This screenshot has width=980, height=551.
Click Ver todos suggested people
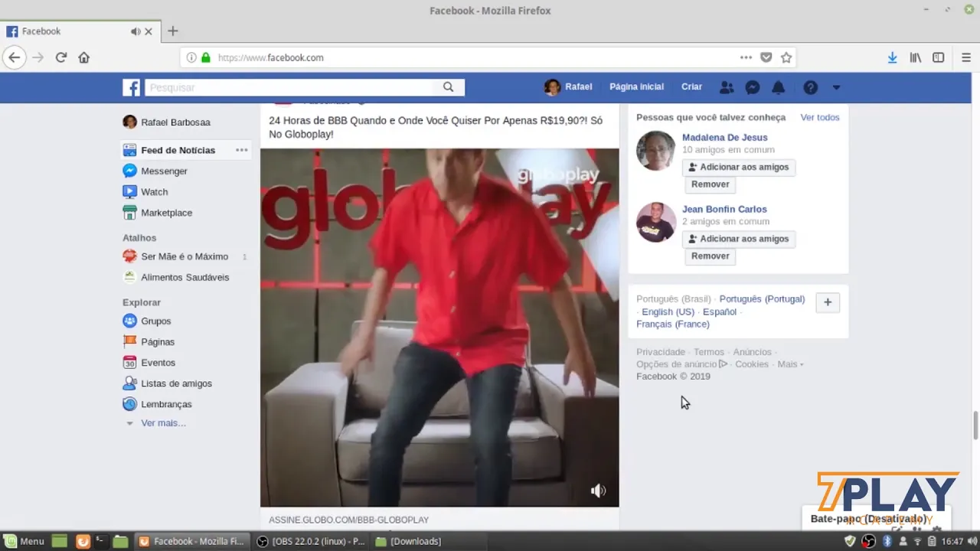820,117
